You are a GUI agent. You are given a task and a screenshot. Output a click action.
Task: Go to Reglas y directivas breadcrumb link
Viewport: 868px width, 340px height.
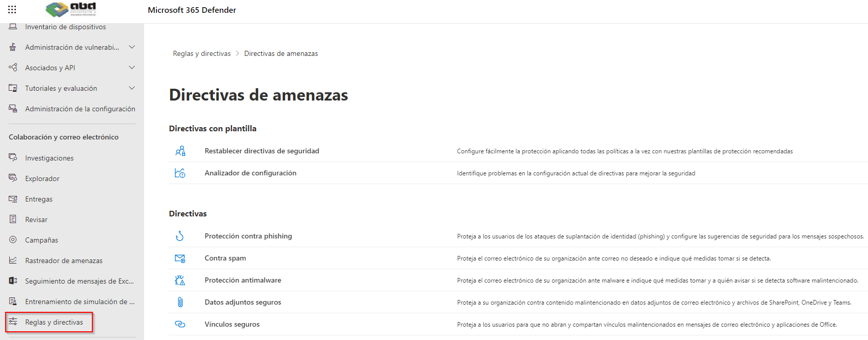pyautogui.click(x=202, y=53)
